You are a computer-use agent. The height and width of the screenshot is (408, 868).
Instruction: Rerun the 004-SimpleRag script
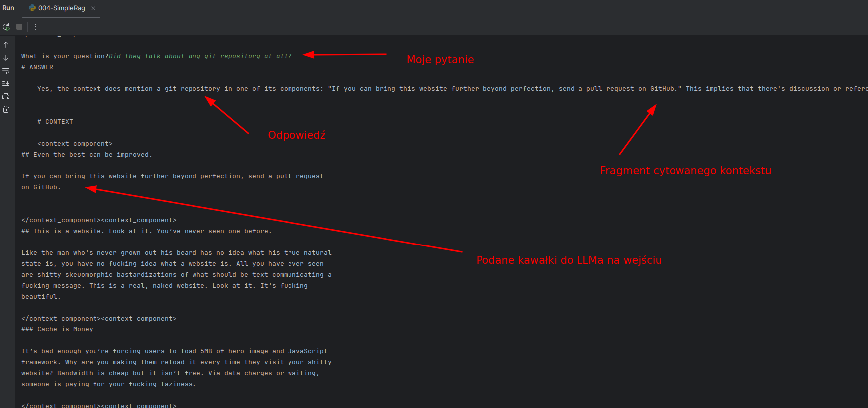[6, 27]
